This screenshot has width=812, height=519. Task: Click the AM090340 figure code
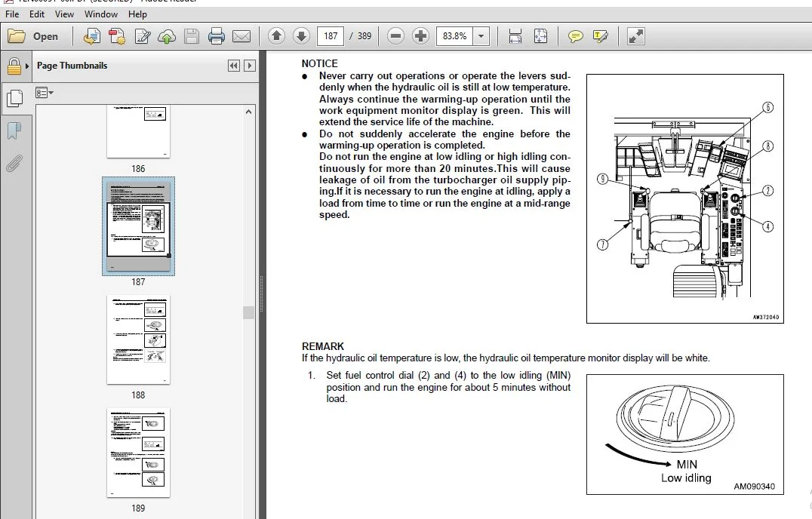[754, 487]
